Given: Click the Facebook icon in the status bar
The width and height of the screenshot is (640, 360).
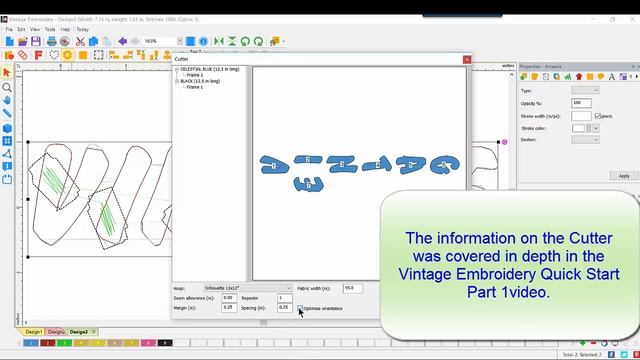Looking at the screenshot, I should click(611, 355).
